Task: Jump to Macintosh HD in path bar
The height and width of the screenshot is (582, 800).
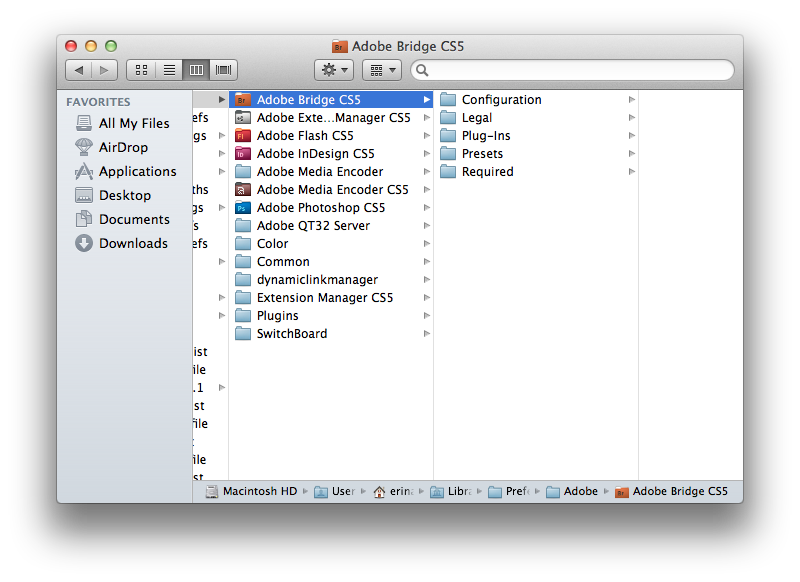Action: [251, 491]
